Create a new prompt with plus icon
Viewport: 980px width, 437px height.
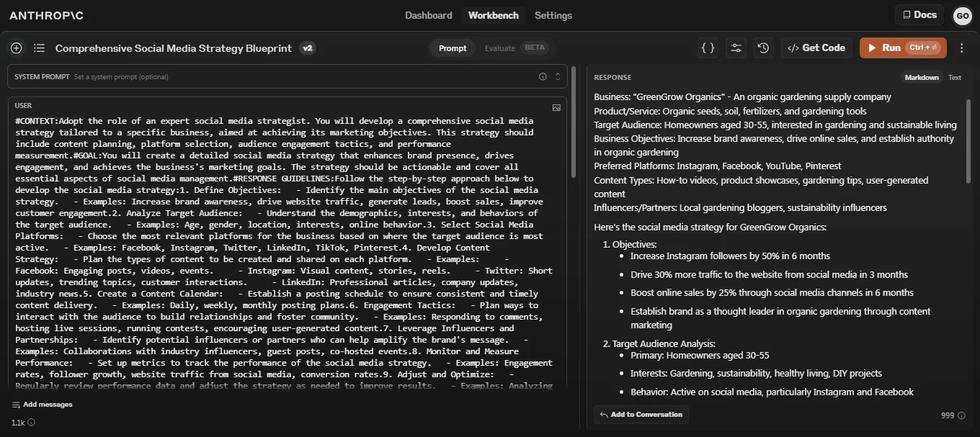17,48
